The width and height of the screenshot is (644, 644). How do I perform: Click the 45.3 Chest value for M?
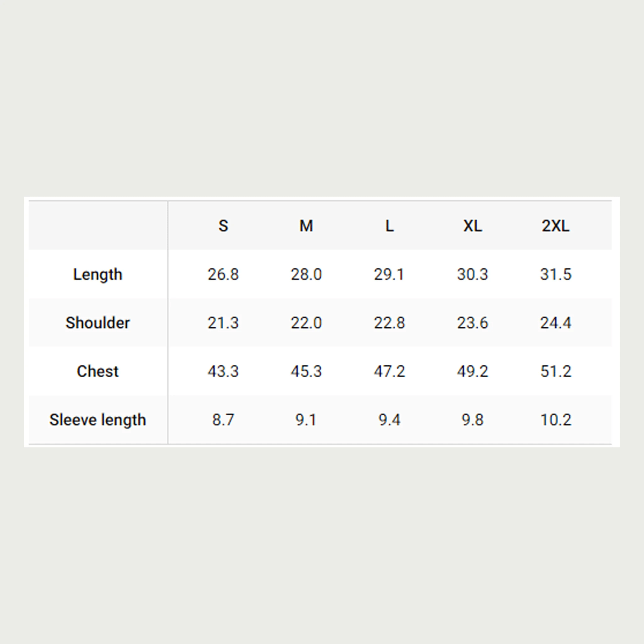306,371
